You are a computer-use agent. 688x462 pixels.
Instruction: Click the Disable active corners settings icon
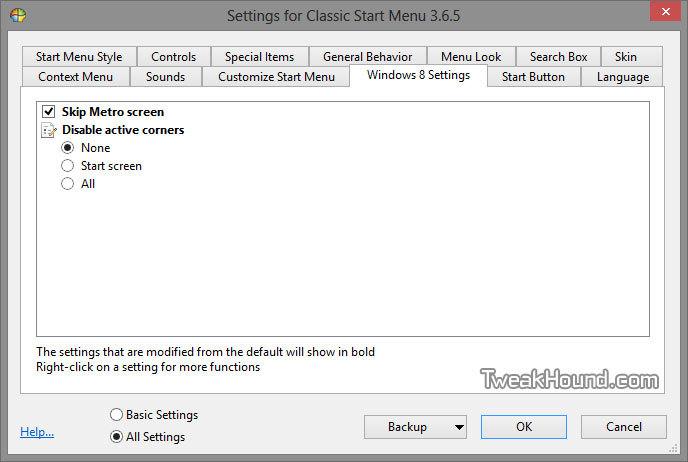click(49, 130)
